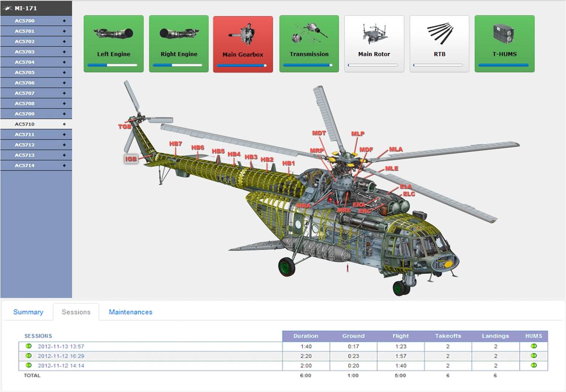Expand the AC5703 aircraft entry arrow
The image size is (566, 392).
(64, 52)
